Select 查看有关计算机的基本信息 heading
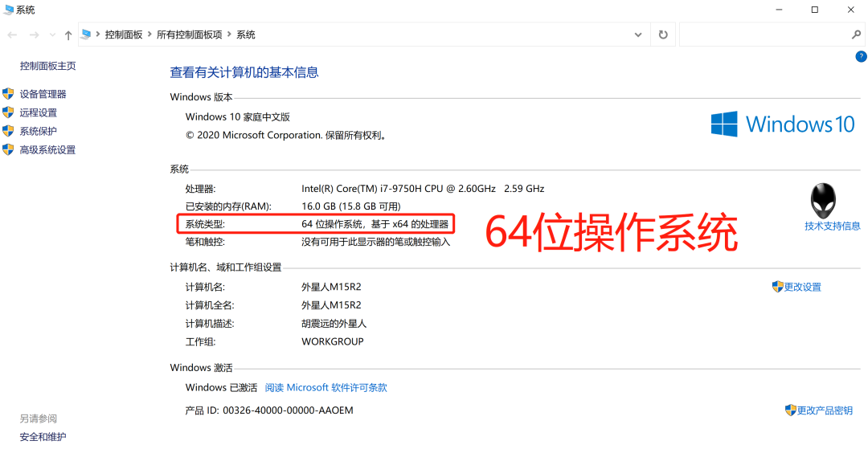 tap(244, 72)
